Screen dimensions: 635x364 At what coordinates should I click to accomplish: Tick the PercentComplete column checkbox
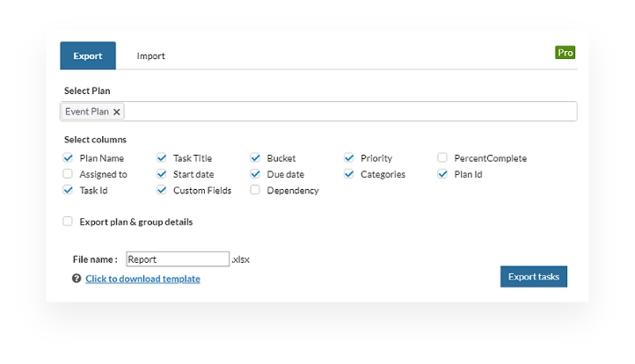pyautogui.click(x=442, y=157)
